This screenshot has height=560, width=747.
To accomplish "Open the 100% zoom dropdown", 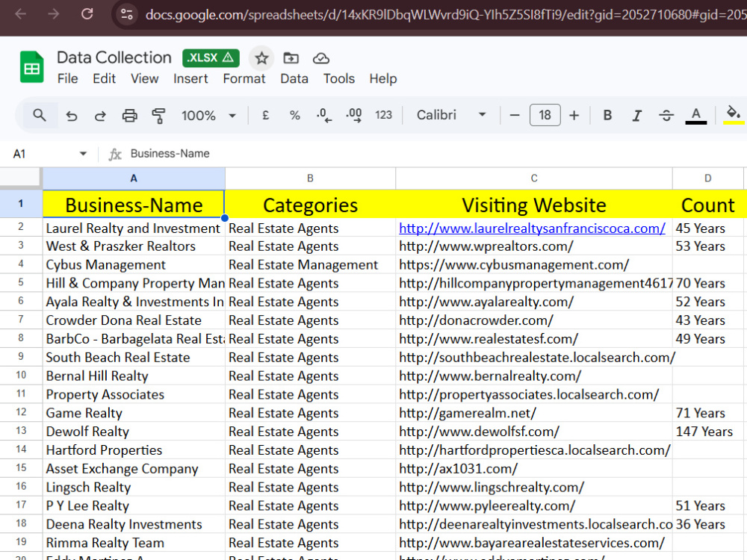I will pos(208,116).
